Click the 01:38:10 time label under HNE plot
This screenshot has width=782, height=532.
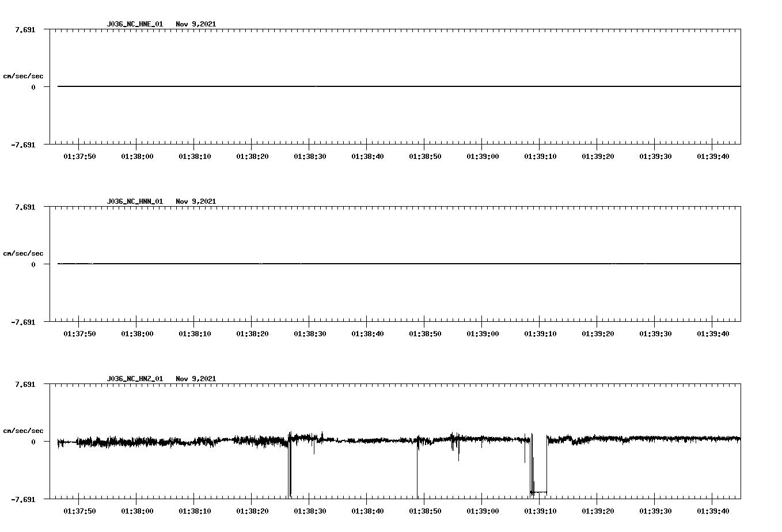coord(195,157)
